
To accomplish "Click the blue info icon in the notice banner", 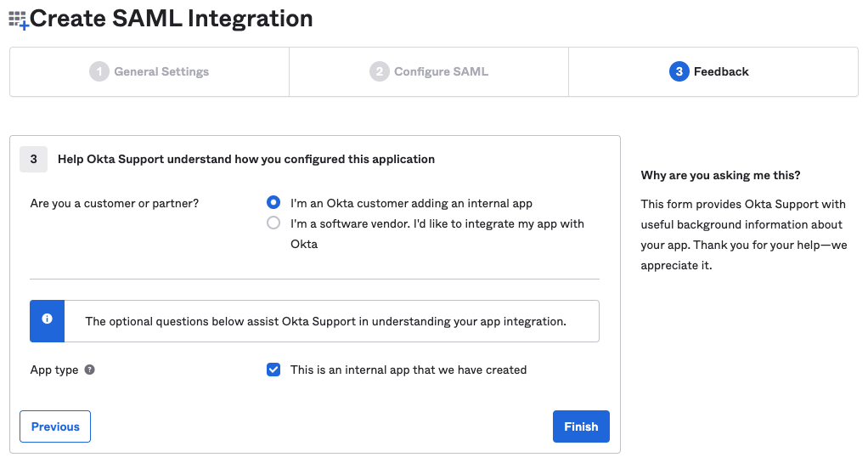I will pyautogui.click(x=47, y=319).
